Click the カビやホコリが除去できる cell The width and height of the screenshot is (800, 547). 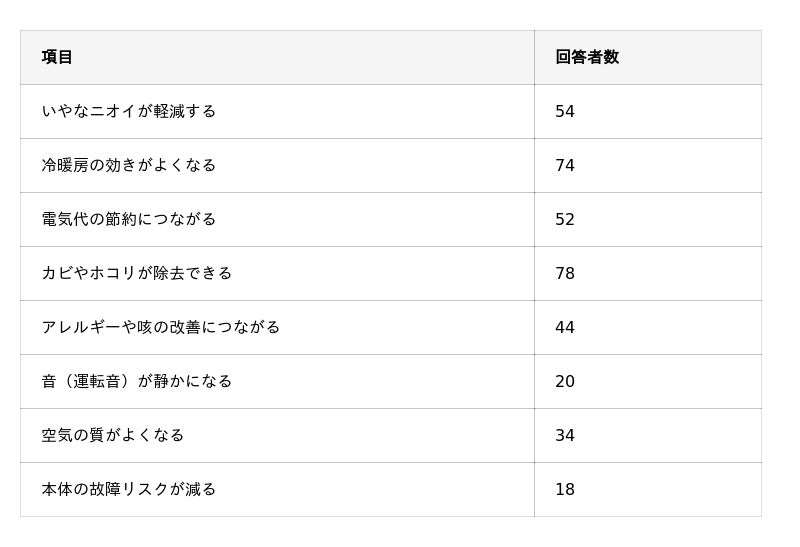tap(137, 273)
